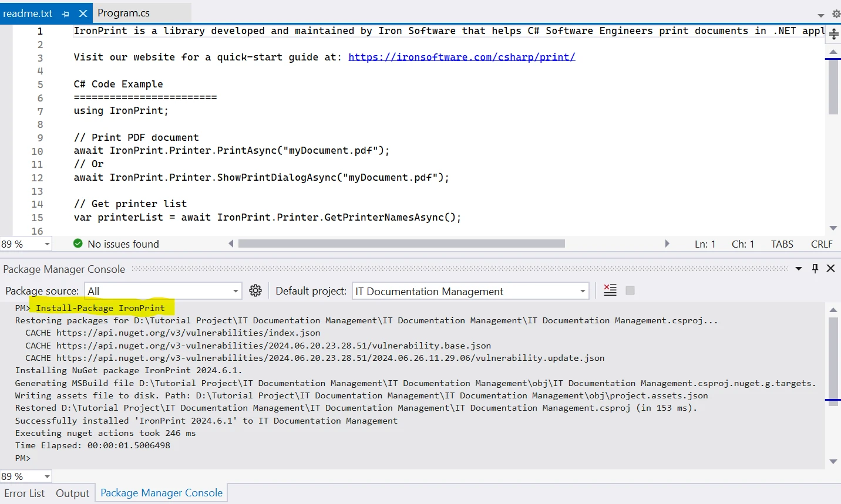This screenshot has width=841, height=504.
Task: Pin the readme.txt tab
Action: [65, 13]
